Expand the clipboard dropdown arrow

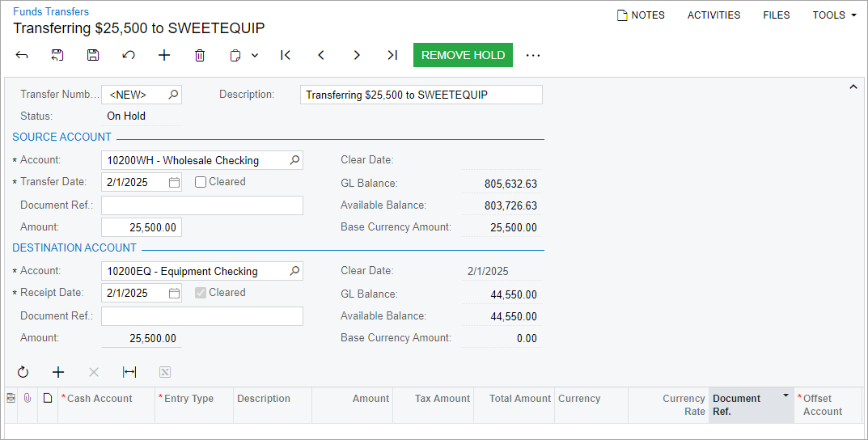click(x=255, y=55)
